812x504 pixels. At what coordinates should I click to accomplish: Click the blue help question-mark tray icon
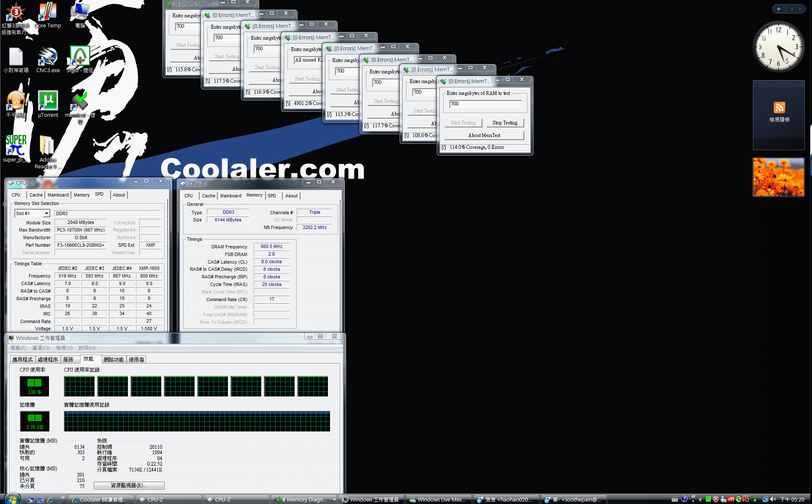[x=684, y=499]
